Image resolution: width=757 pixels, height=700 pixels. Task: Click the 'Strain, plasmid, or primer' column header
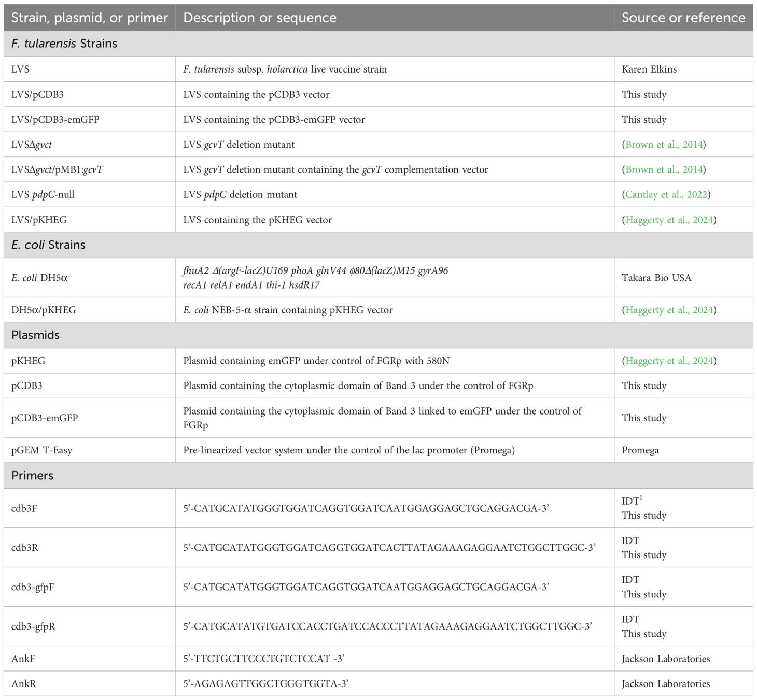tap(90, 18)
